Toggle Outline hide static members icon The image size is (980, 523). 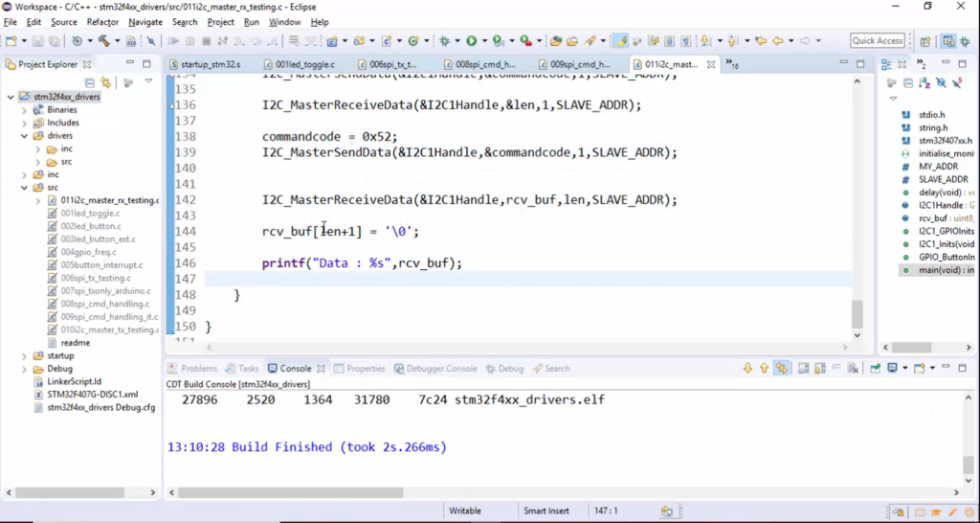pyautogui.click(x=957, y=82)
